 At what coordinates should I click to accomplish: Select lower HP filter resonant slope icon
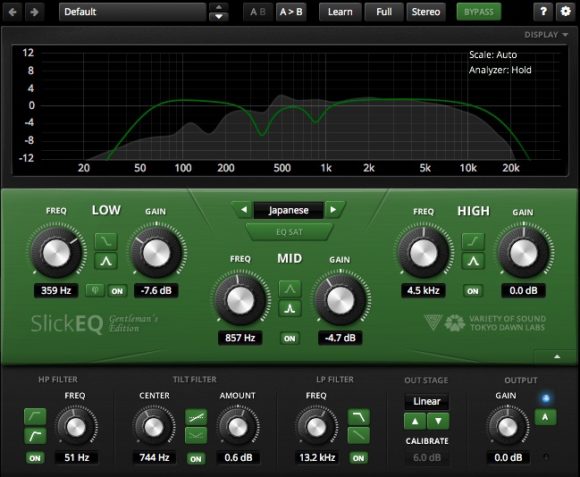coord(35,436)
